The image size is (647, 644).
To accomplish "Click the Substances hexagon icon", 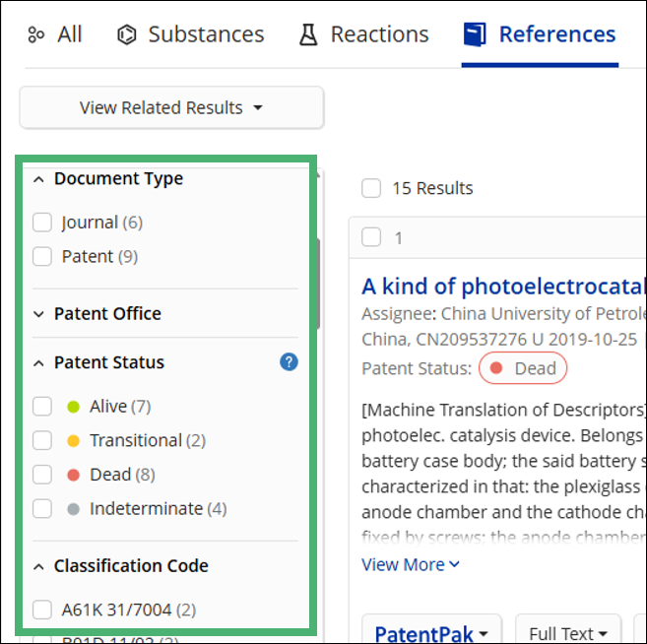I will 127,34.
